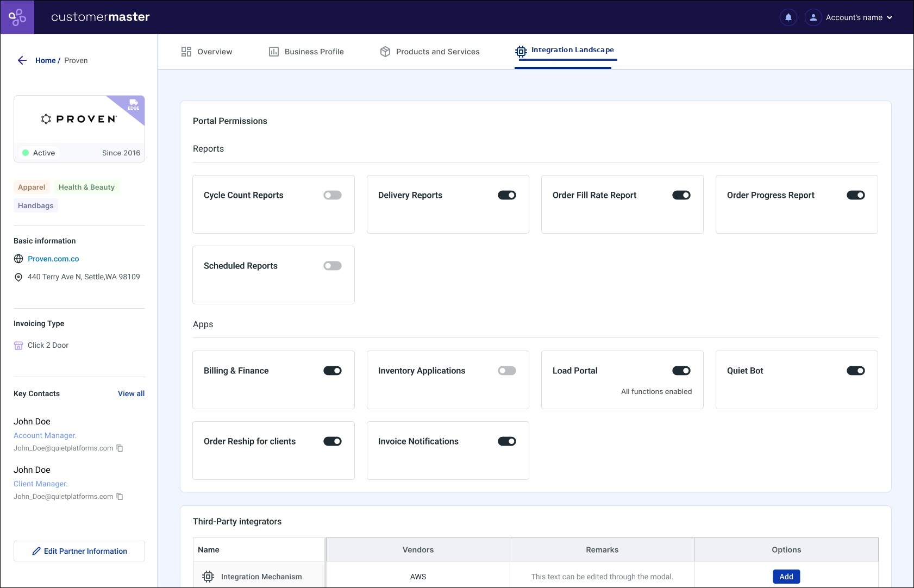Click 'All functions enabled' text
914x588 pixels.
point(656,391)
